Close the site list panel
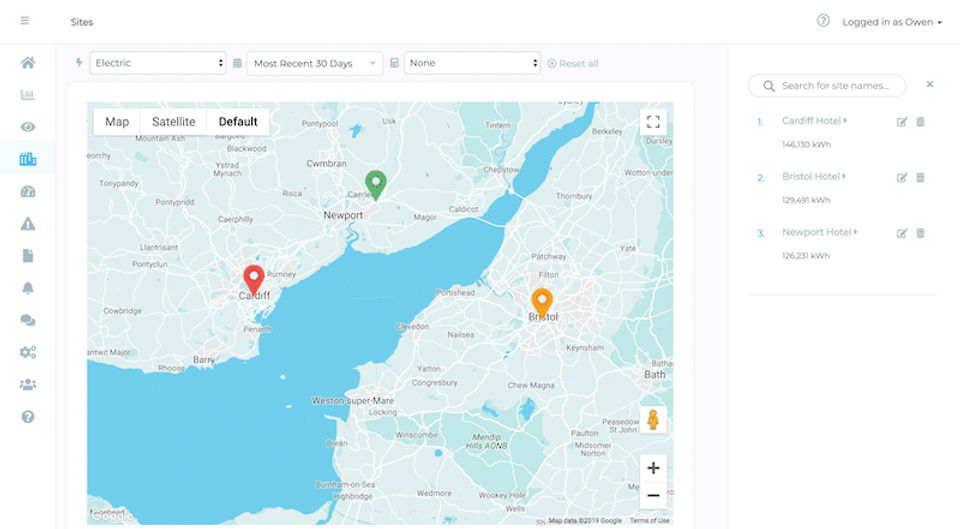This screenshot has width=960, height=529. click(929, 84)
